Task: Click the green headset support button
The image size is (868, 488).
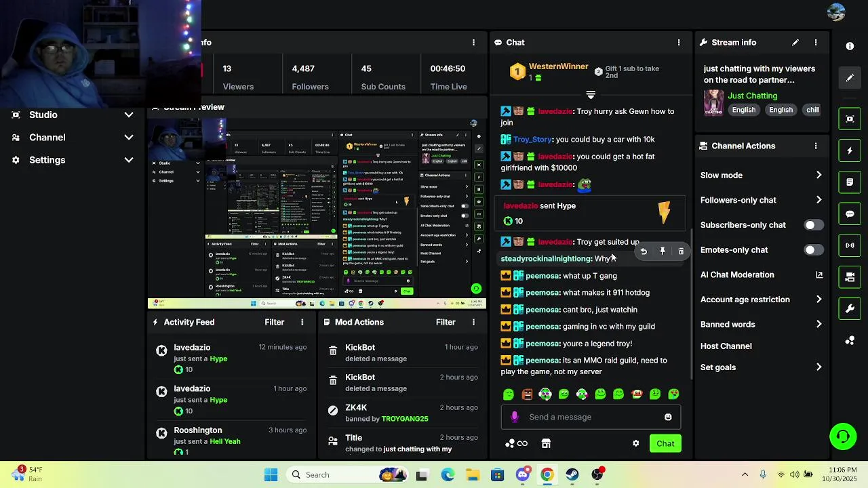Action: pos(843,436)
